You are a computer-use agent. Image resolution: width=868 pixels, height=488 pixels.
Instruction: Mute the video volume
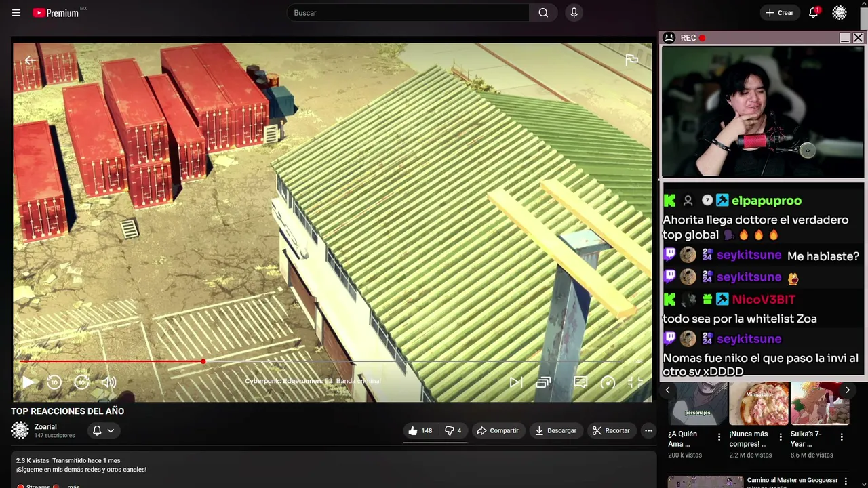108,382
